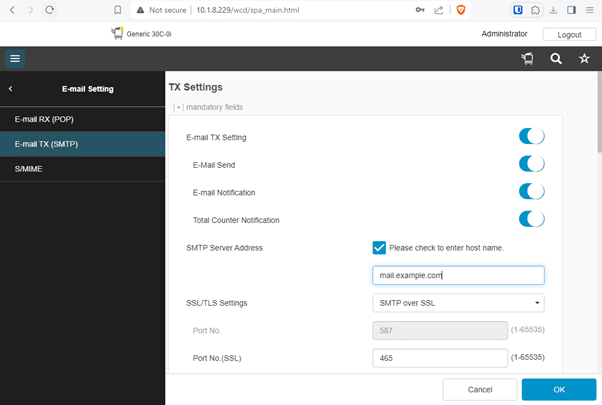Click the Port No.(SSL) field
Viewport: 602px width, 405px height.
pos(440,358)
